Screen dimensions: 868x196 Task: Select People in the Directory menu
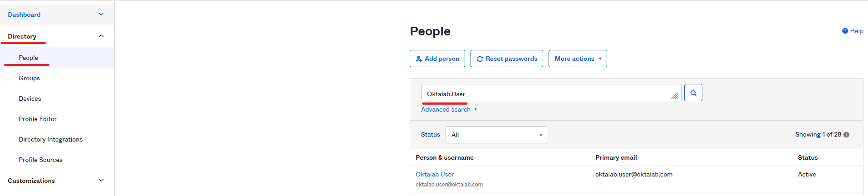[28, 58]
